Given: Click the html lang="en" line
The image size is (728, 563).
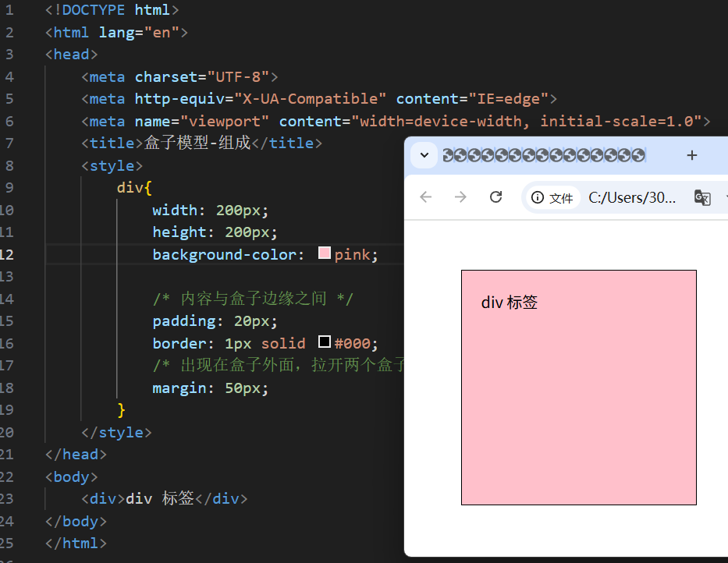Looking at the screenshot, I should pos(116,32).
